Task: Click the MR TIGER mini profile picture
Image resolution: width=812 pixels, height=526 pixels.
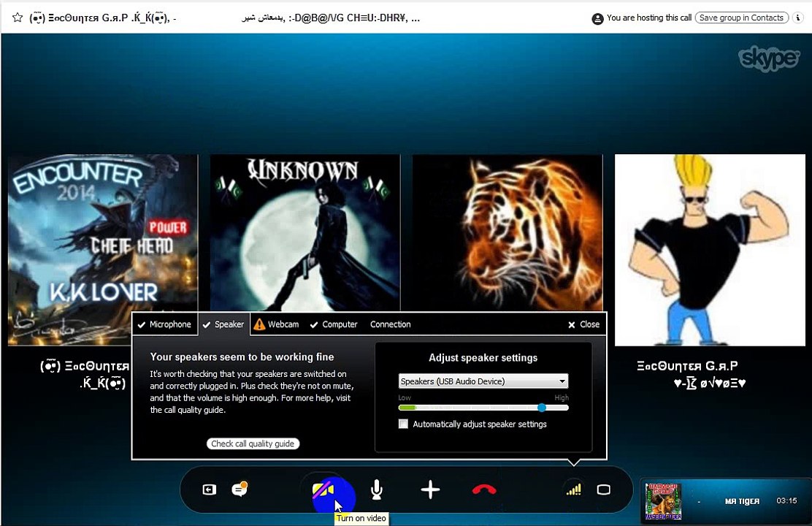Action: pyautogui.click(x=663, y=502)
